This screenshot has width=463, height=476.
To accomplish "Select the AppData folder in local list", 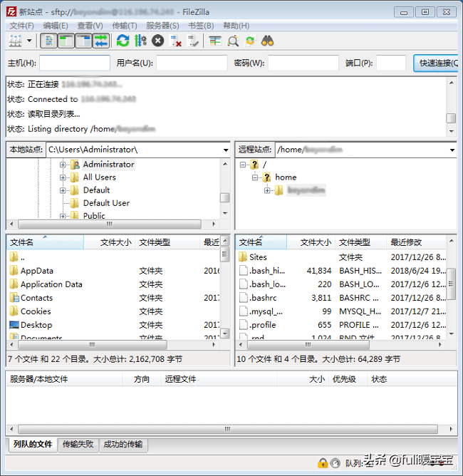I will pos(37,271).
